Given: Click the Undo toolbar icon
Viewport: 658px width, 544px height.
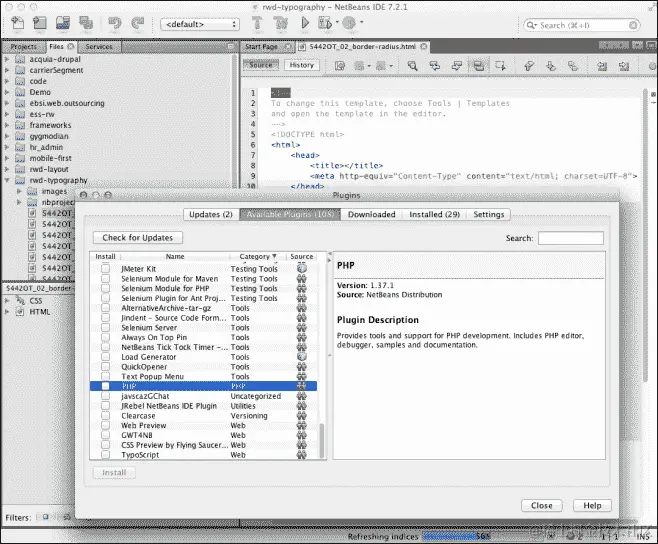Looking at the screenshot, I should [114, 24].
